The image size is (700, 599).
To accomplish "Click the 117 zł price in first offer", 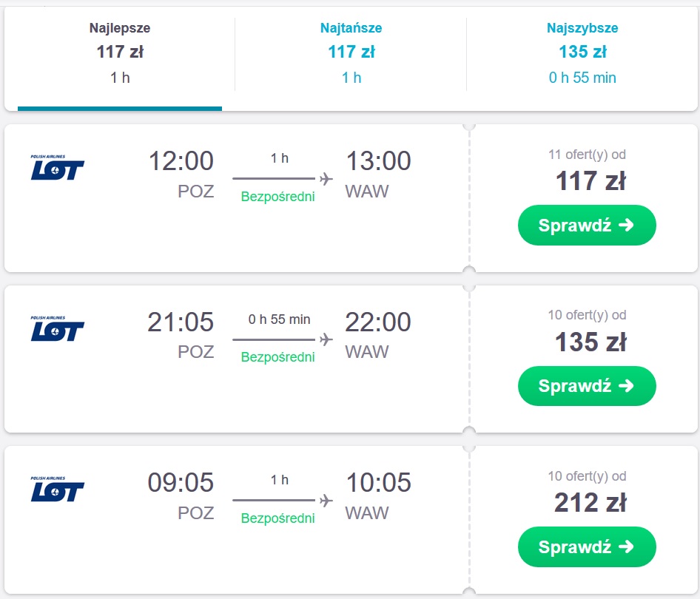I will [590, 180].
